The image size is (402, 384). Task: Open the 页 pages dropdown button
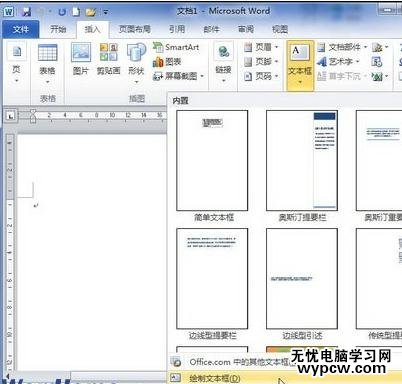click(x=17, y=63)
